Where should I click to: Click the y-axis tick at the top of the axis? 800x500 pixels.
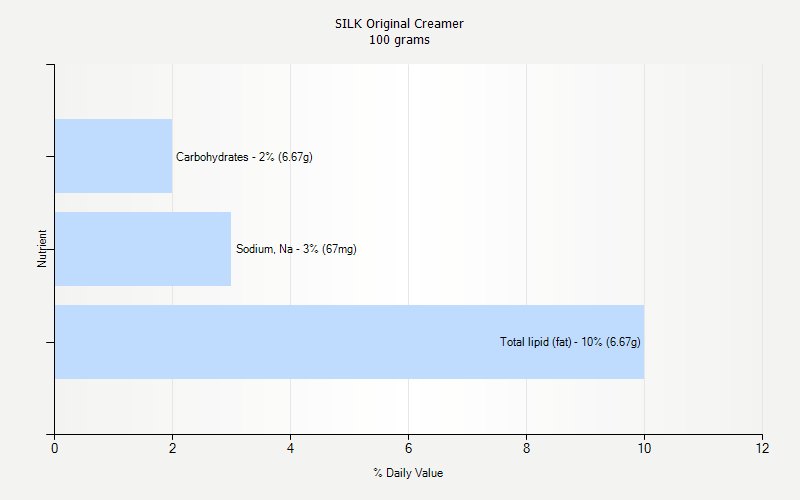[x=50, y=66]
